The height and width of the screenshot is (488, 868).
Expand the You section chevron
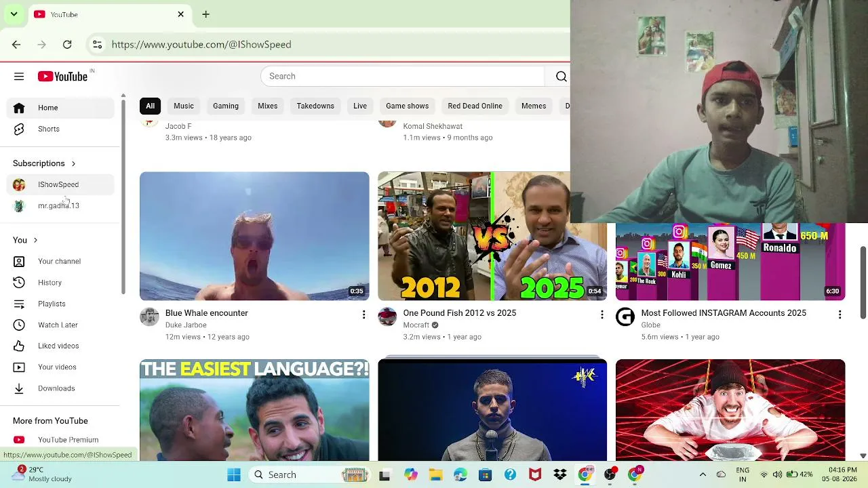click(35, 240)
